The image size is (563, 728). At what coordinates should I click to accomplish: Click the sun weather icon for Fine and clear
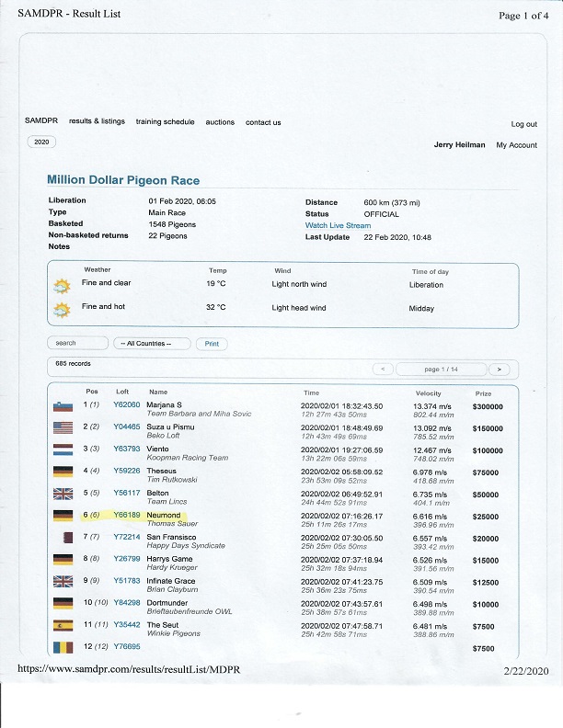[x=63, y=286]
